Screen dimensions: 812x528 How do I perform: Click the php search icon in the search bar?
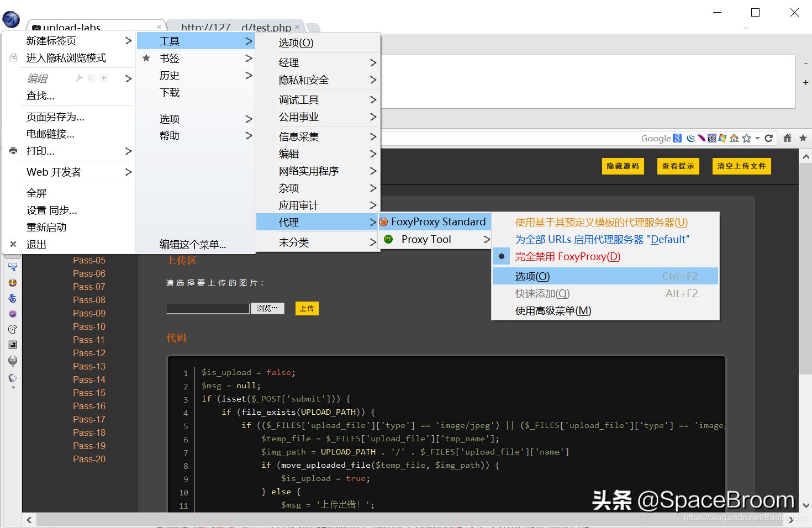(712, 138)
